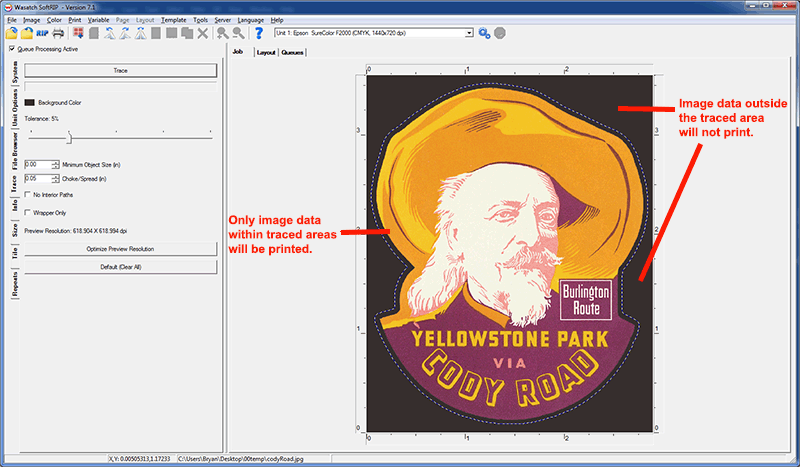This screenshot has height=467, width=800.
Task: Switch to the Layout tab
Action: [x=266, y=52]
